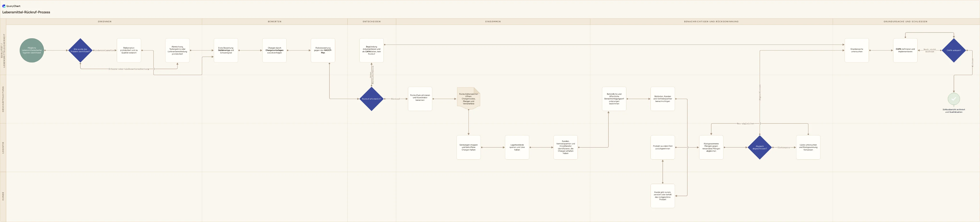Select the 'Kunde gibt zurück' process box
The image size is (980, 222).
click(663, 196)
